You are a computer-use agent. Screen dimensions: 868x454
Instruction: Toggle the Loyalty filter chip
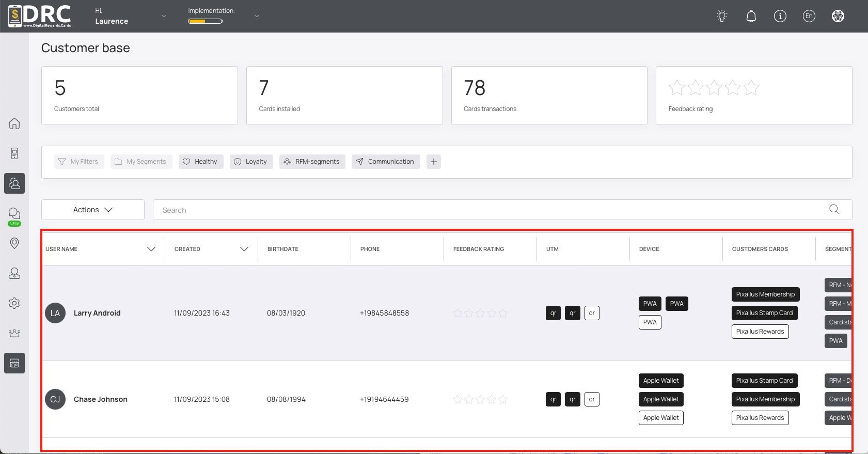(x=251, y=162)
